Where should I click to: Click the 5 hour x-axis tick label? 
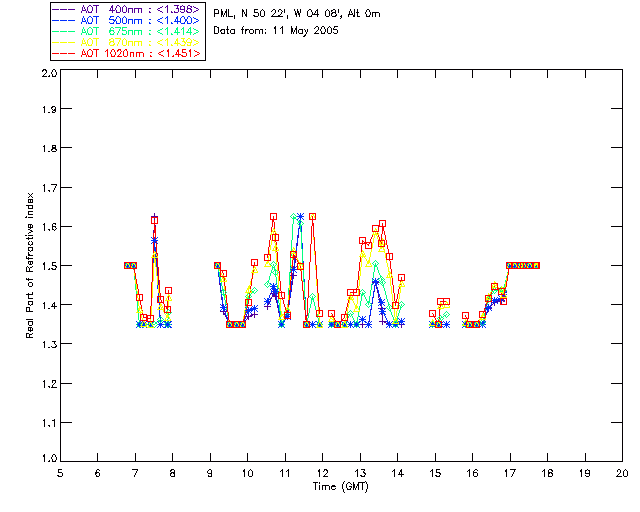tap(60, 473)
